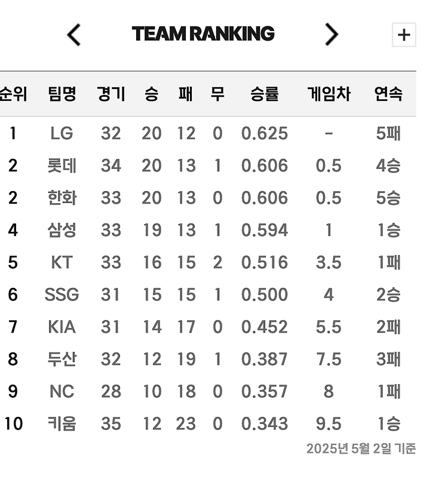
Task: Open the 한화 team entry
Action: [62, 198]
